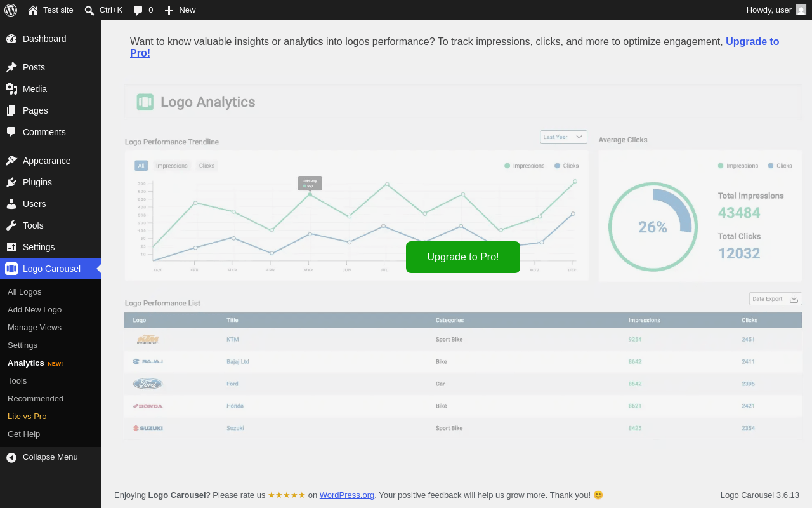Open the Appearance menu
The height and width of the screenshot is (508, 812).
click(51, 161)
